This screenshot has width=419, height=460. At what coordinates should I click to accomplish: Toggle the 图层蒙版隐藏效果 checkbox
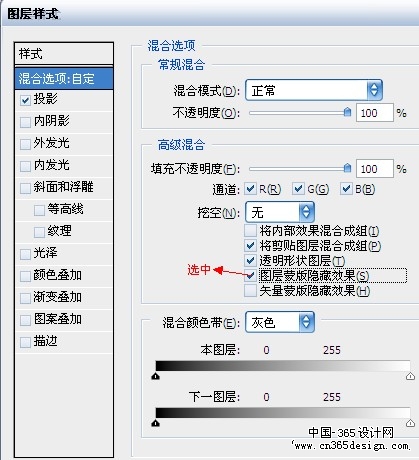pyautogui.click(x=250, y=276)
